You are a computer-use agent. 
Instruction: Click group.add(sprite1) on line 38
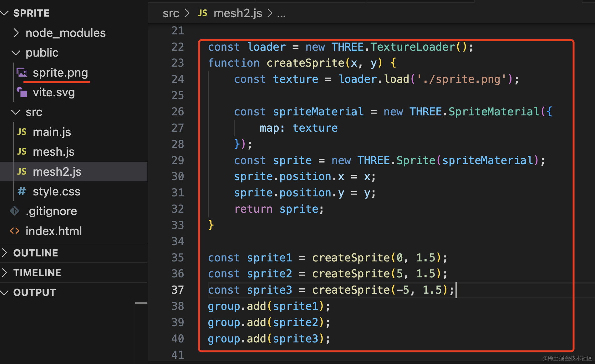[266, 306]
